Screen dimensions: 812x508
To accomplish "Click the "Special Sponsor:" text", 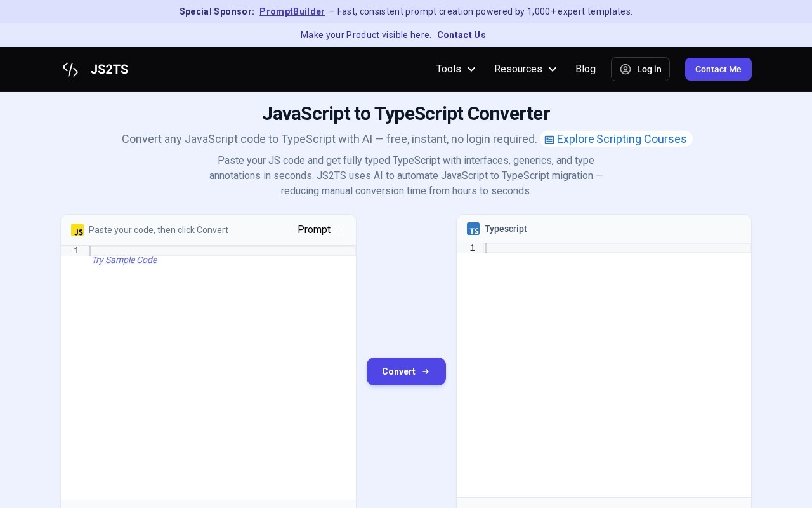I will pyautogui.click(x=217, y=11).
